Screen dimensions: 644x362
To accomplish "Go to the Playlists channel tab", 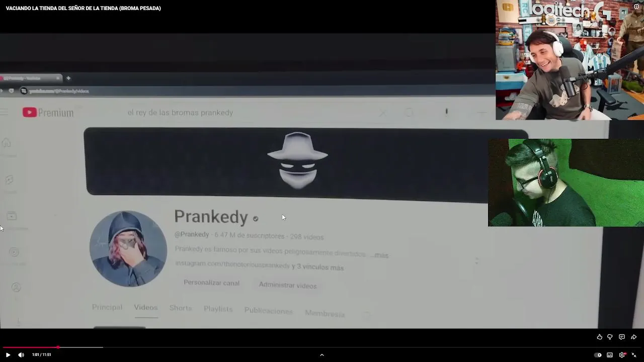I will (x=218, y=309).
